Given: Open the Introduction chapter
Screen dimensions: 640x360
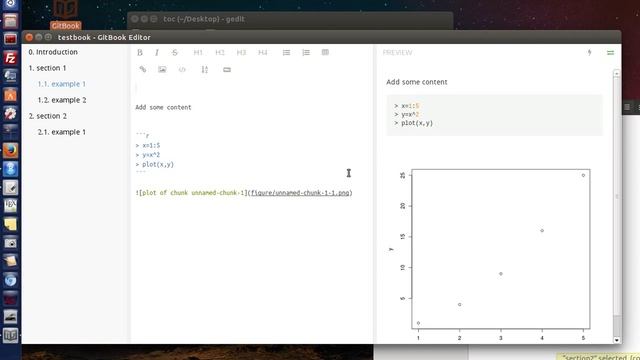Looking at the screenshot, I should 53,52.
